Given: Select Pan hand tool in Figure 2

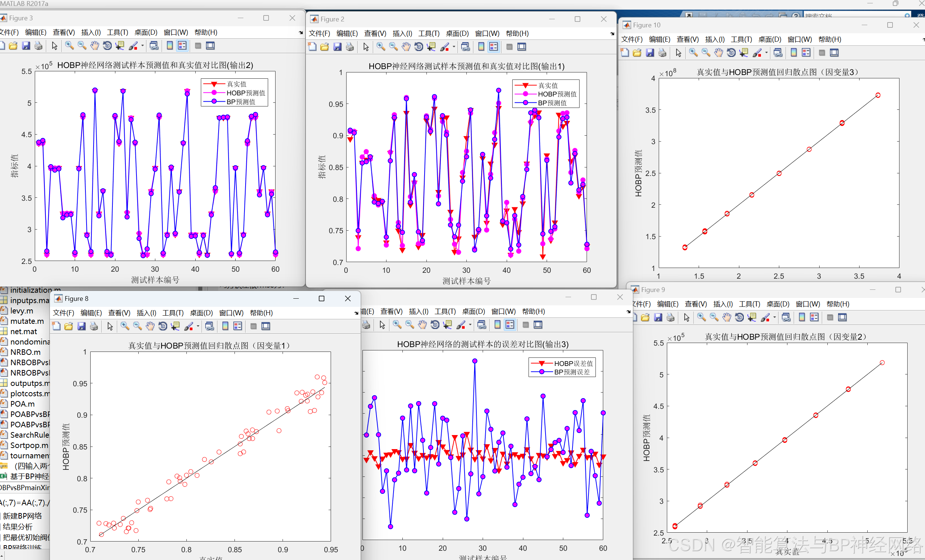Looking at the screenshot, I should [x=406, y=47].
